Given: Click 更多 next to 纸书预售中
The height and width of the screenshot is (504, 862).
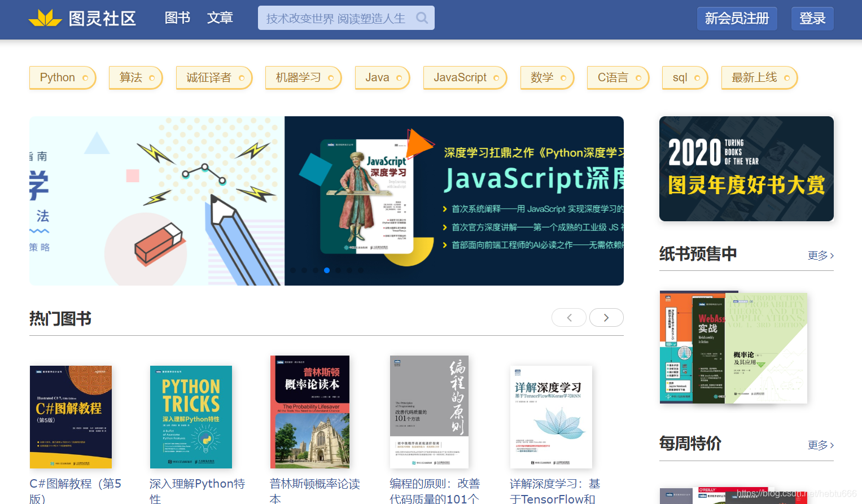Looking at the screenshot, I should [821, 256].
